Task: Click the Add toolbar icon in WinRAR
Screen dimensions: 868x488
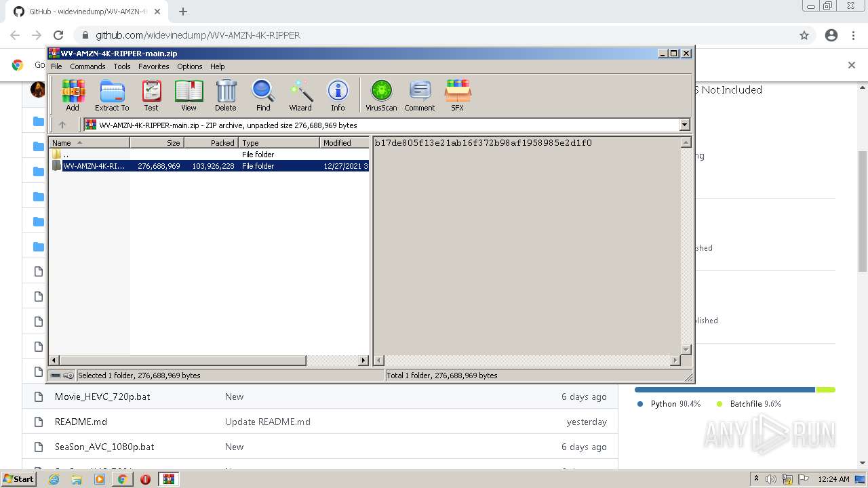Action: pyautogui.click(x=73, y=95)
